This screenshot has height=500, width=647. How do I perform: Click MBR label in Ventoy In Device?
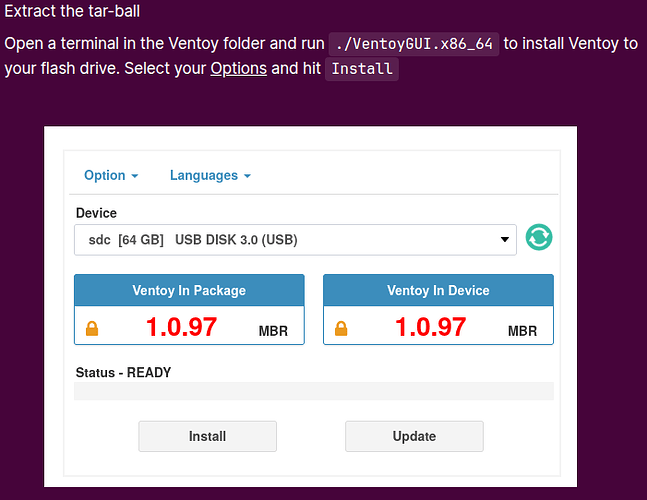[x=522, y=331]
